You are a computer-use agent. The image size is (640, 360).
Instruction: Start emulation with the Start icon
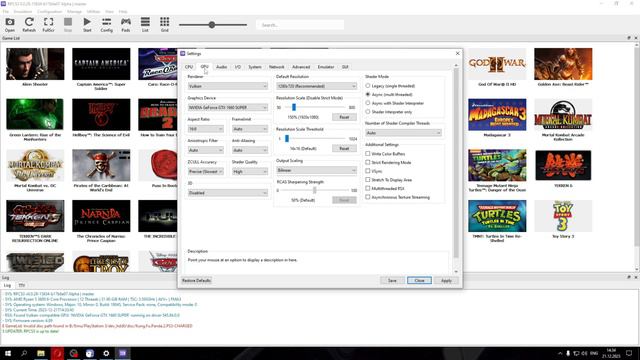(x=87, y=24)
